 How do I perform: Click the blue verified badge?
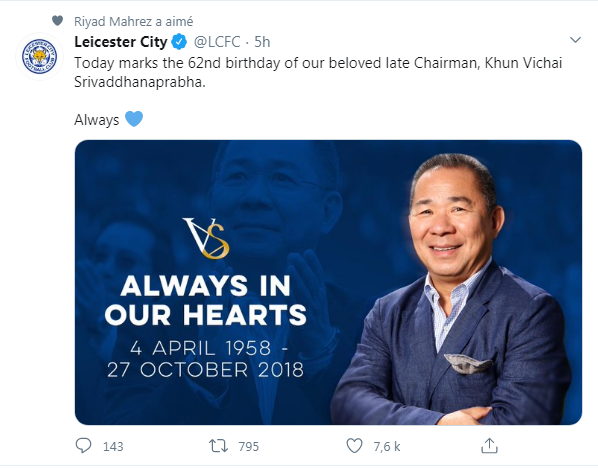179,42
